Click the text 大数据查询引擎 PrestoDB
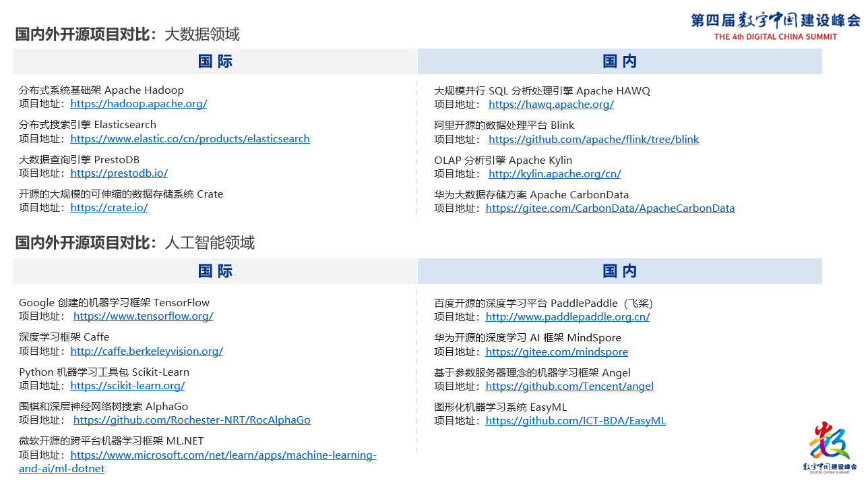The height and width of the screenshot is (485, 868). coord(80,160)
